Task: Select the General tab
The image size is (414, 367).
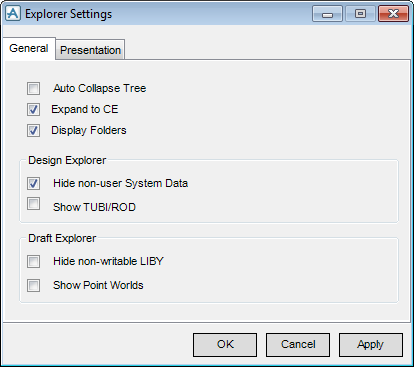Action: tap(29, 48)
